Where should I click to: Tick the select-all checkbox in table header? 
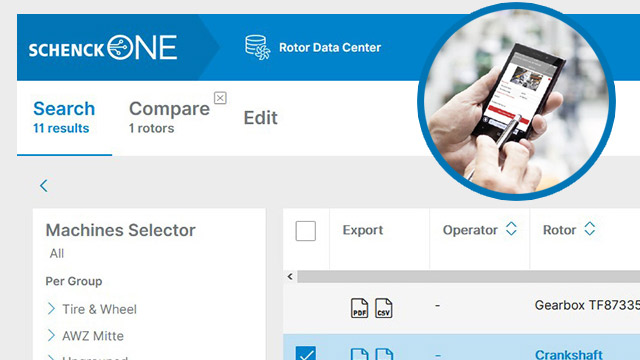pos(306,231)
